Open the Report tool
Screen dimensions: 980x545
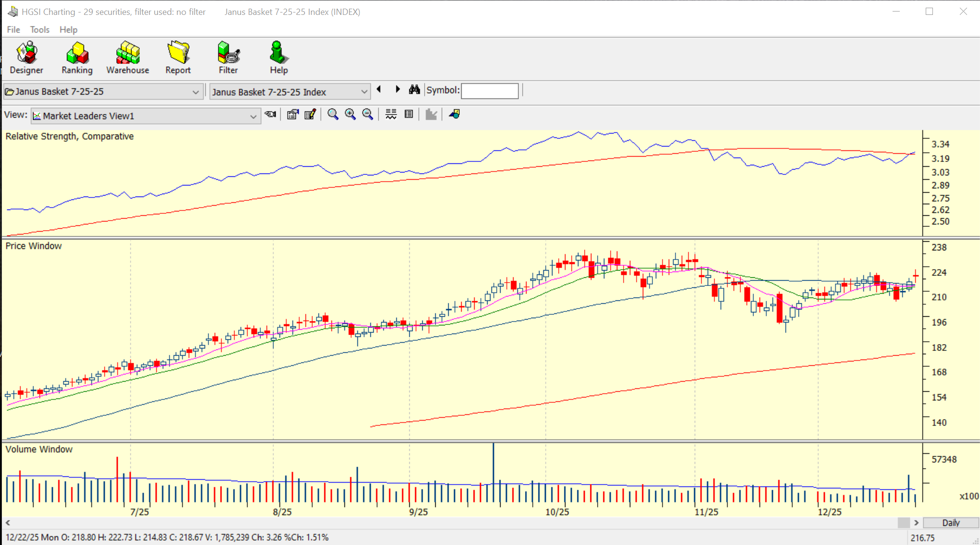(178, 58)
